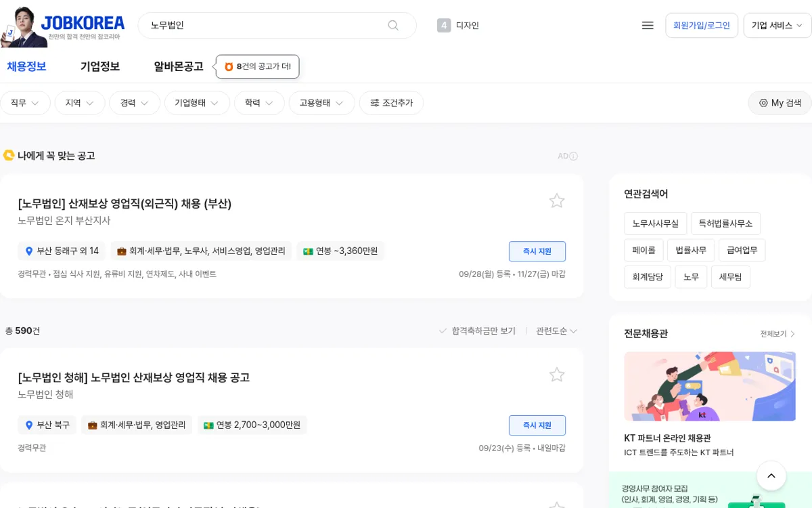This screenshot has height=508, width=812.
Task: Click the money icon beside 연봉 2,700~3,000만원
Action: click(208, 425)
